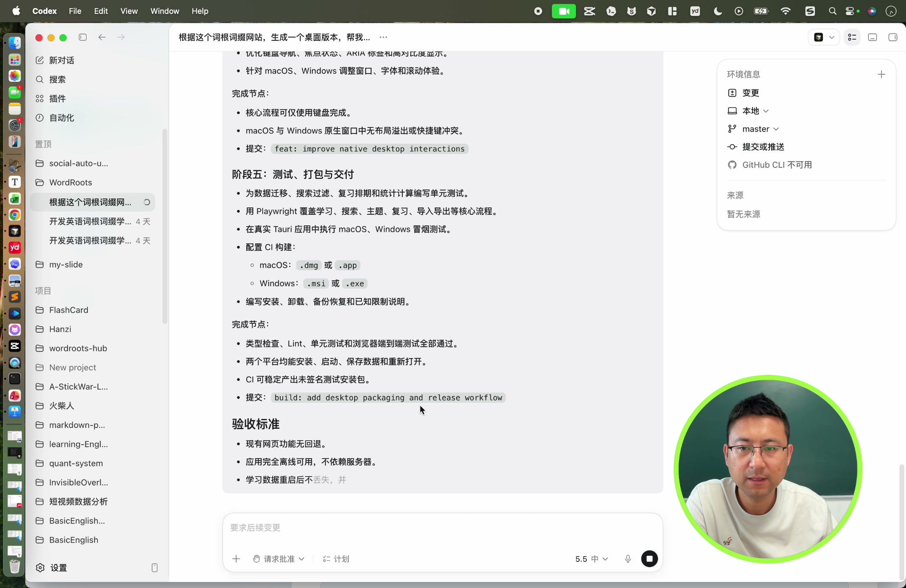906x588 pixels.
Task: Open the Codex app menu
Action: click(45, 11)
